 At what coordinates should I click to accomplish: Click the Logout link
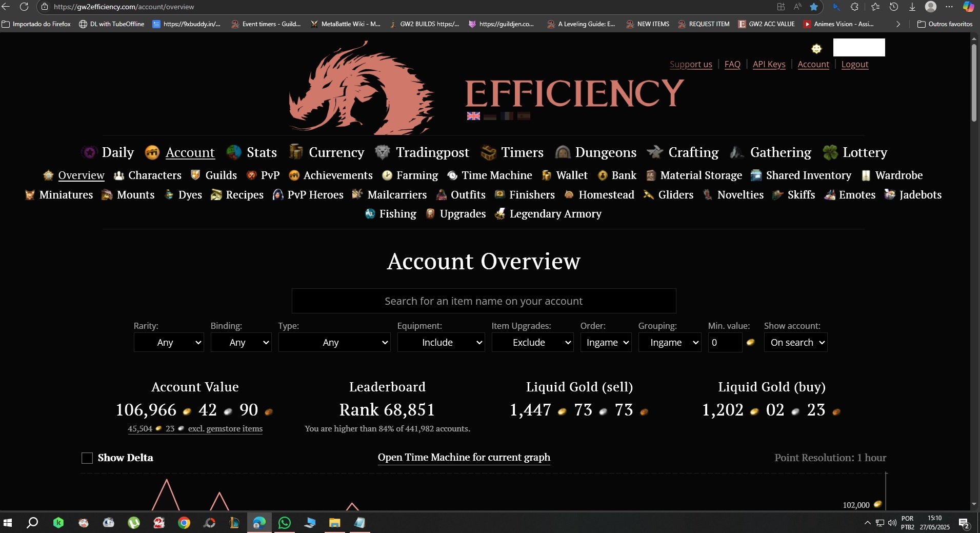tap(855, 64)
